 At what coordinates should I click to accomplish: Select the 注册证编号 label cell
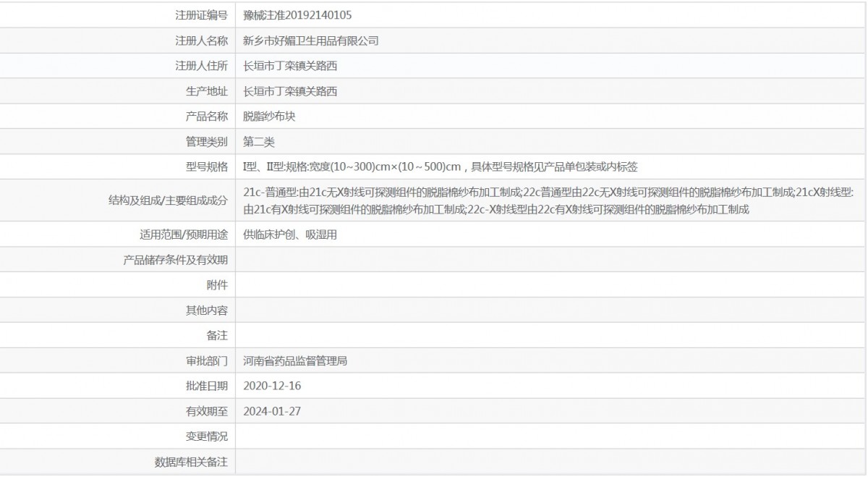(x=202, y=15)
